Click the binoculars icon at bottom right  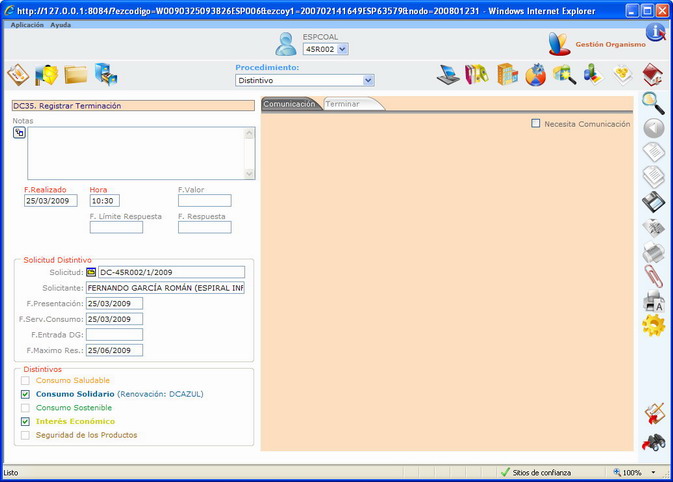point(653,442)
